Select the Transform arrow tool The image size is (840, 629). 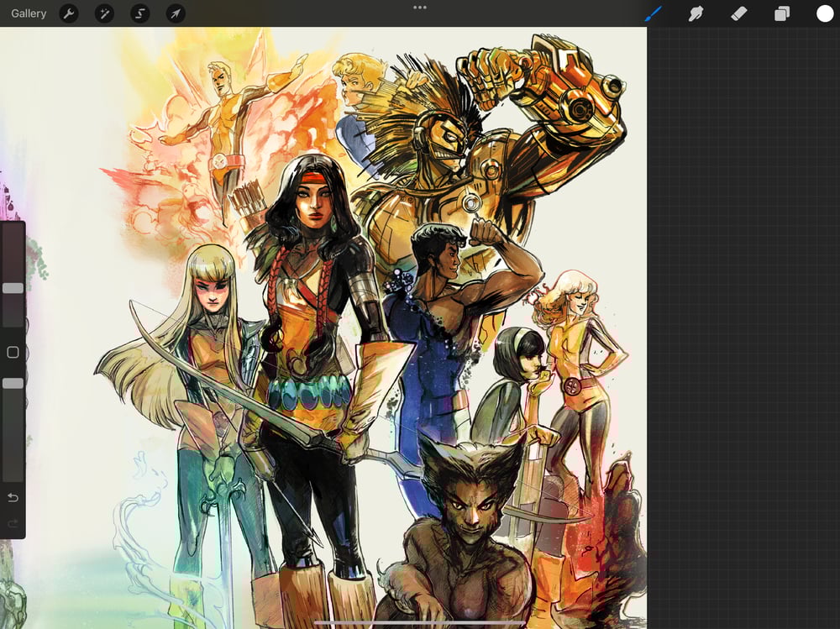[174, 13]
